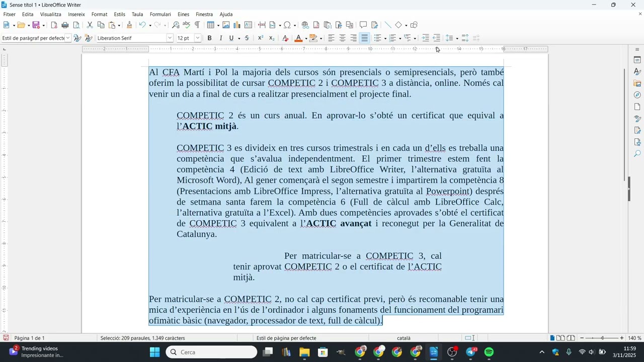Image resolution: width=644 pixels, height=362 pixels.
Task: Click the diamond basic shape icon
Action: tap(398, 25)
